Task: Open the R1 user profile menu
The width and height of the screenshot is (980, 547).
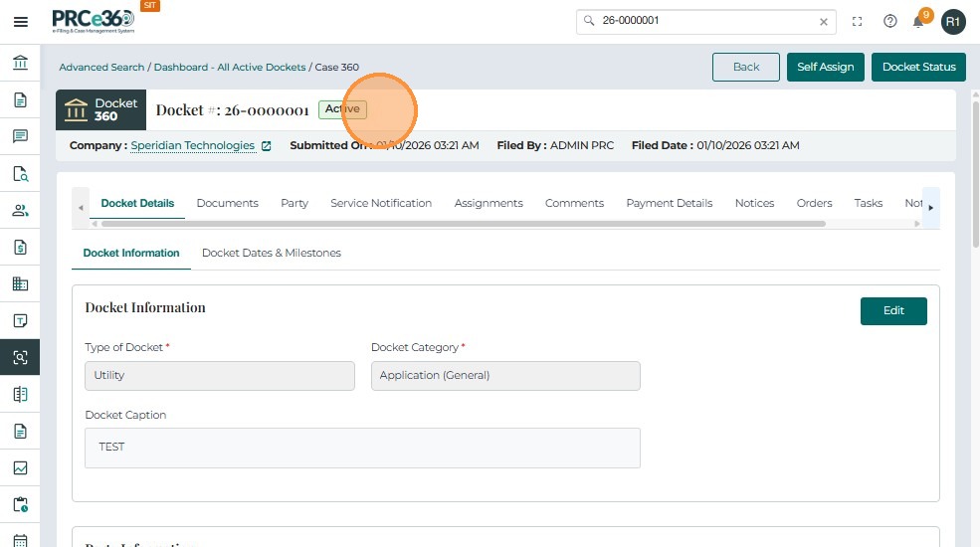Action: tap(953, 21)
